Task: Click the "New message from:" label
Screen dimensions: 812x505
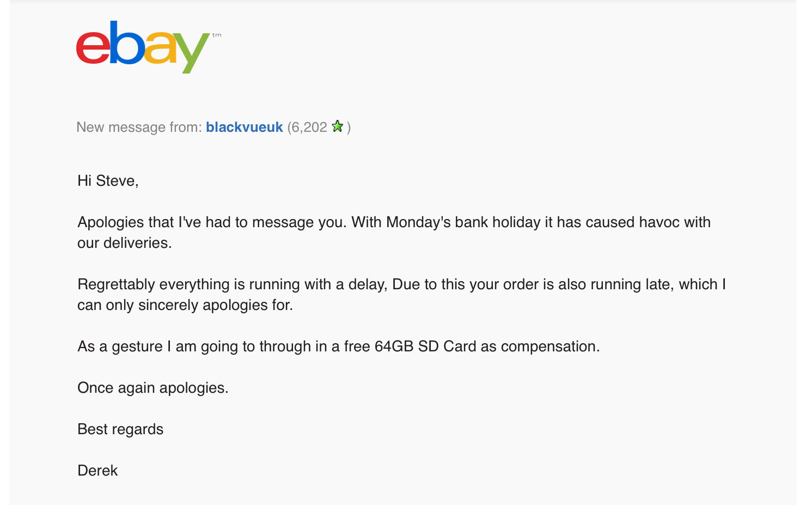Action: (x=139, y=127)
